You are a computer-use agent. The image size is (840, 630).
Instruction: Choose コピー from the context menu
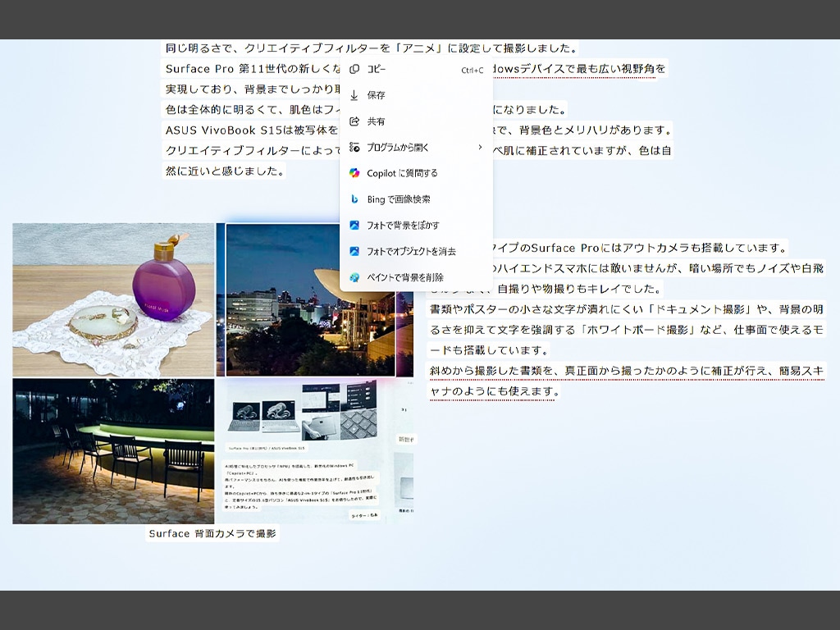tap(416, 69)
